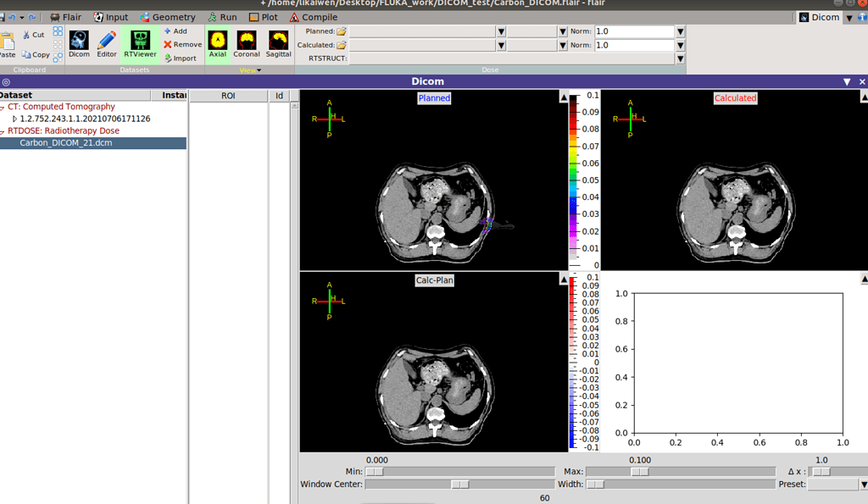The height and width of the screenshot is (504, 868).
Task: Switch to Coronal view
Action: [247, 42]
